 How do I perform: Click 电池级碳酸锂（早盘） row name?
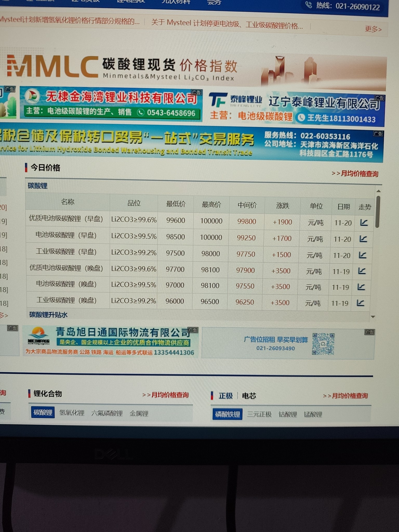point(66,235)
